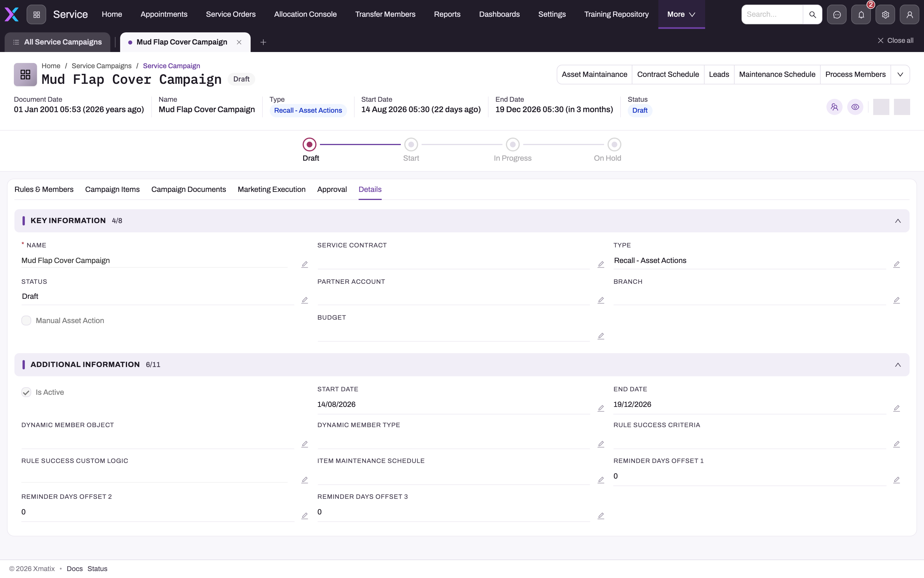Click the Service Campaigns breadcrumb link

(102, 66)
